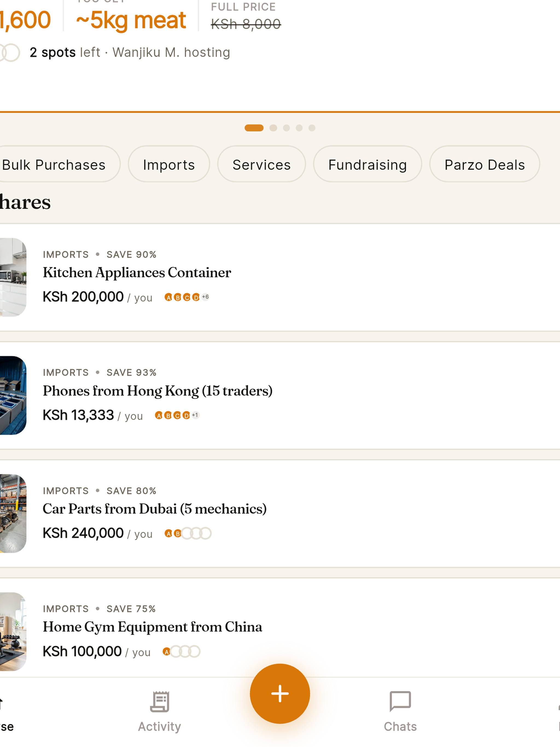Click the Car Parts warehouse thumbnail
Viewport: 560px width, 747px height.
(13, 514)
